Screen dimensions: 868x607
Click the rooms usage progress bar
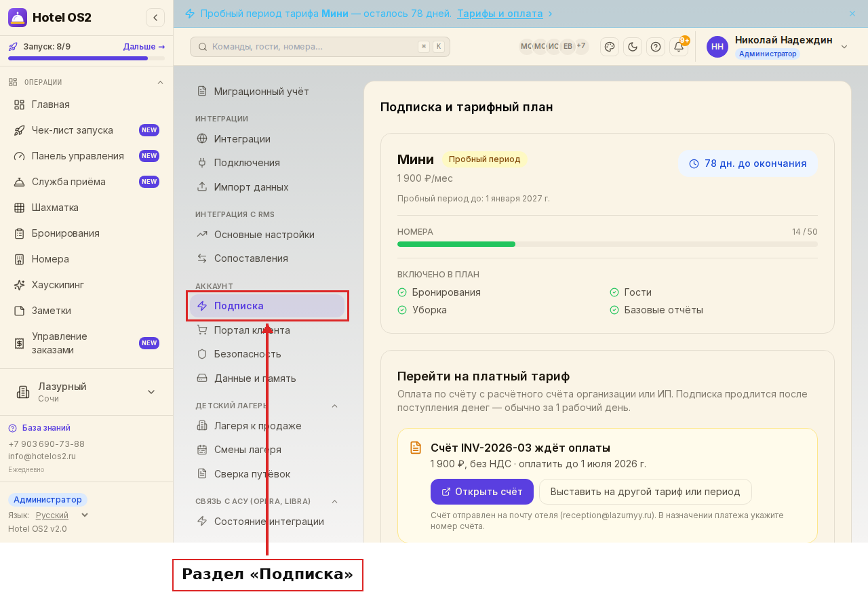point(608,244)
